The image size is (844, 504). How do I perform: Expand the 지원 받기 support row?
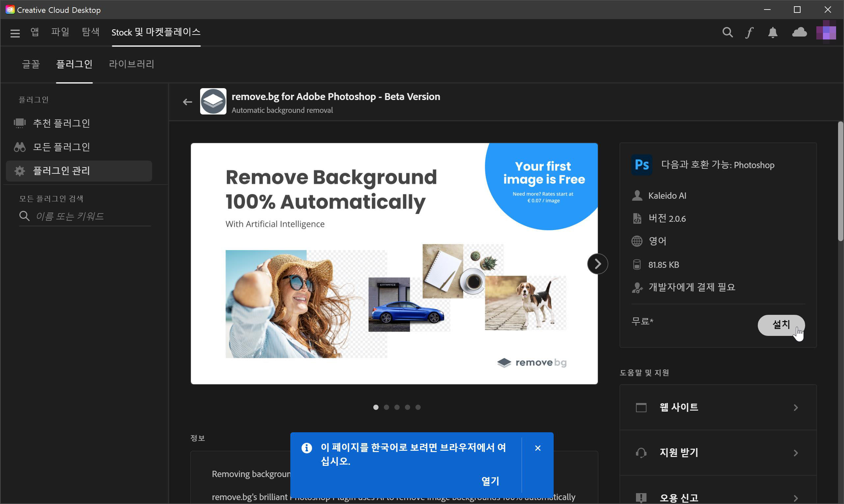718,453
